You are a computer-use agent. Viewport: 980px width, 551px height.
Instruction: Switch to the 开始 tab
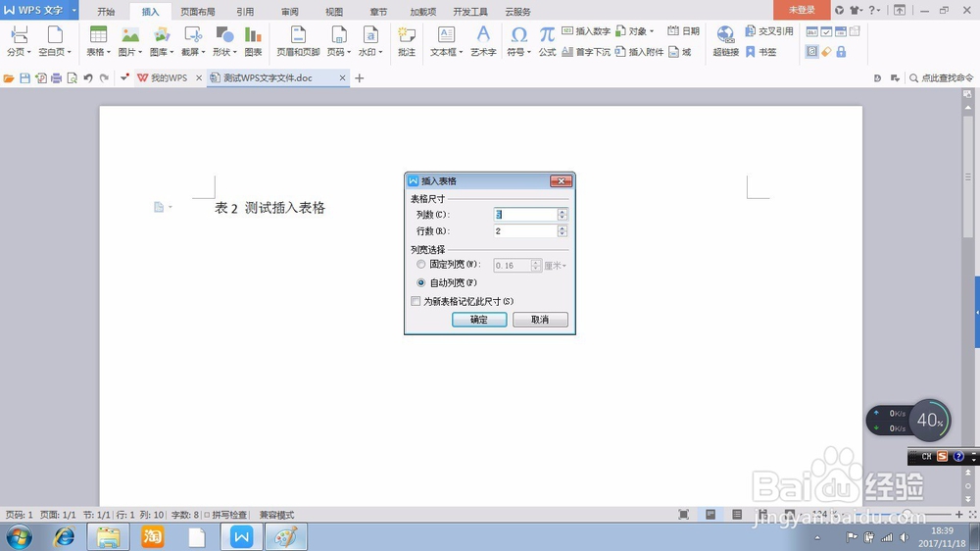tap(106, 11)
